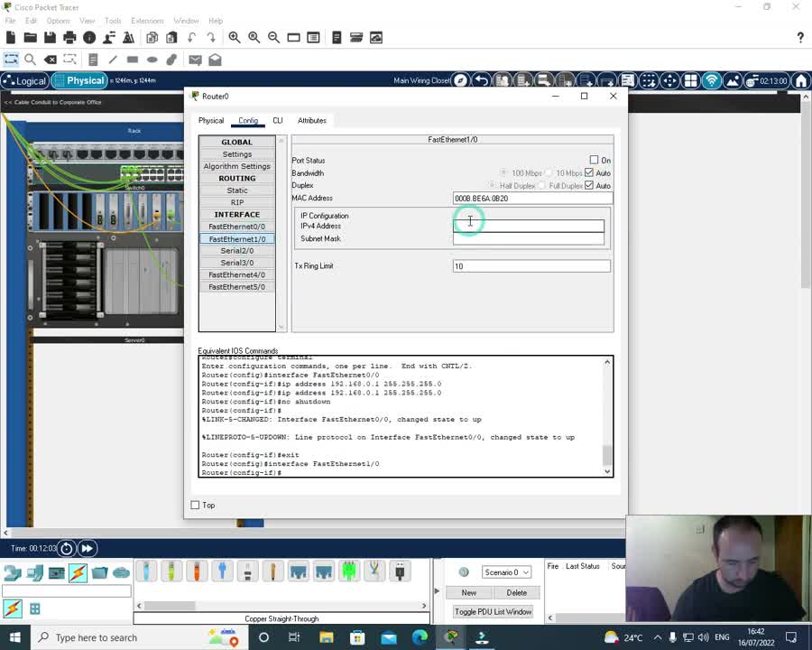Click Toggle PDU List Window button

pyautogui.click(x=493, y=612)
